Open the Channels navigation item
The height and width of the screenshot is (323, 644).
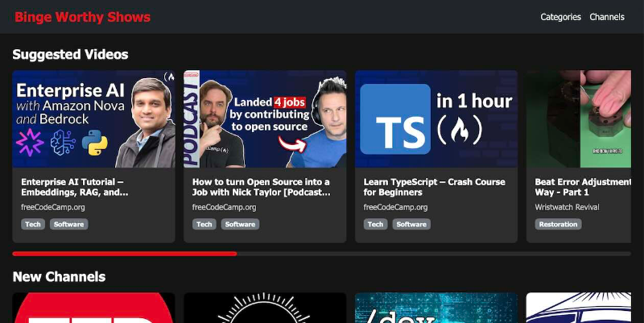[606, 17]
